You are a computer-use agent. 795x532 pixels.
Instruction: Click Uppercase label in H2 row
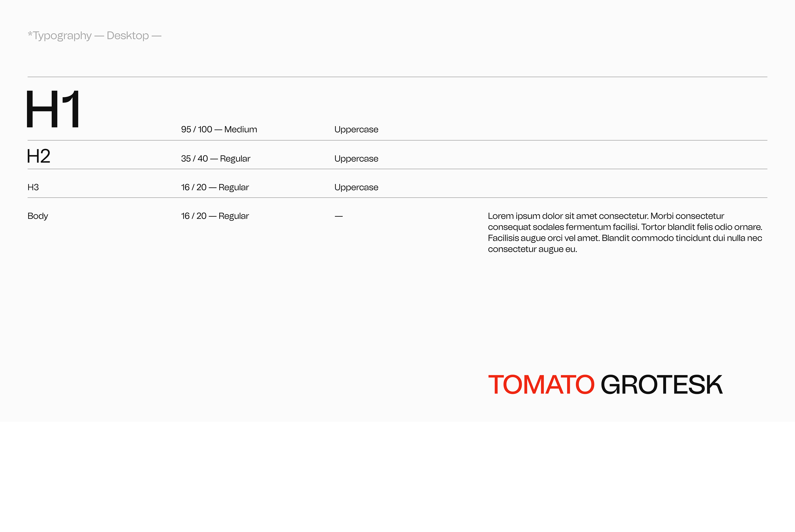click(356, 159)
